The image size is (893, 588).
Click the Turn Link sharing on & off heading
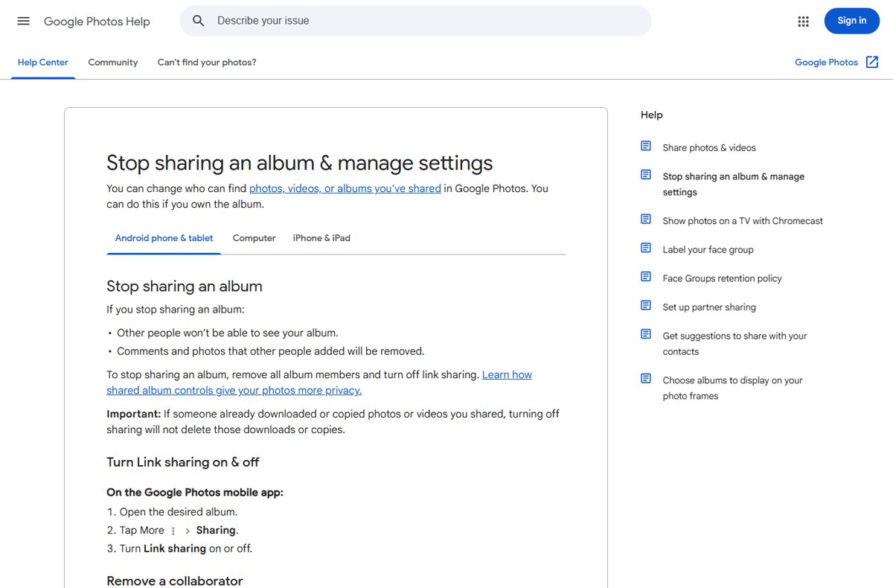point(183,462)
